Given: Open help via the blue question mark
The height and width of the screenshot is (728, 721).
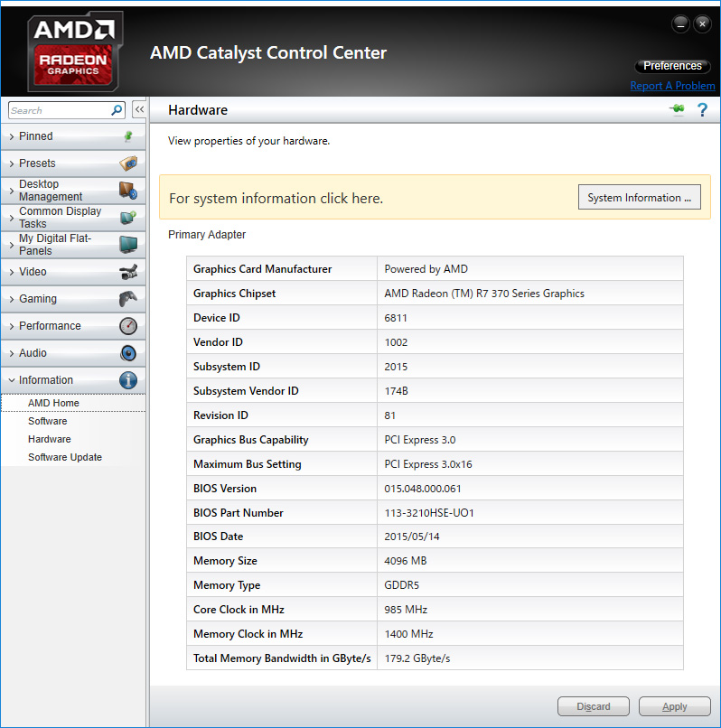Looking at the screenshot, I should pyautogui.click(x=702, y=110).
